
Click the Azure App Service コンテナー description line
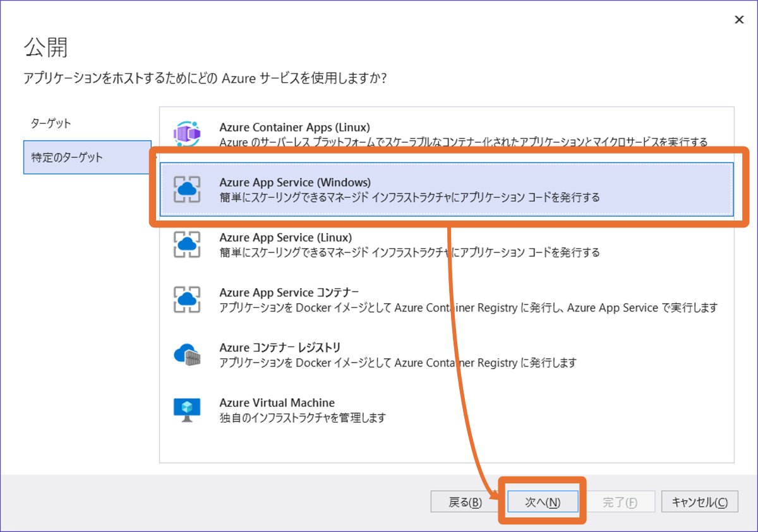click(x=469, y=308)
